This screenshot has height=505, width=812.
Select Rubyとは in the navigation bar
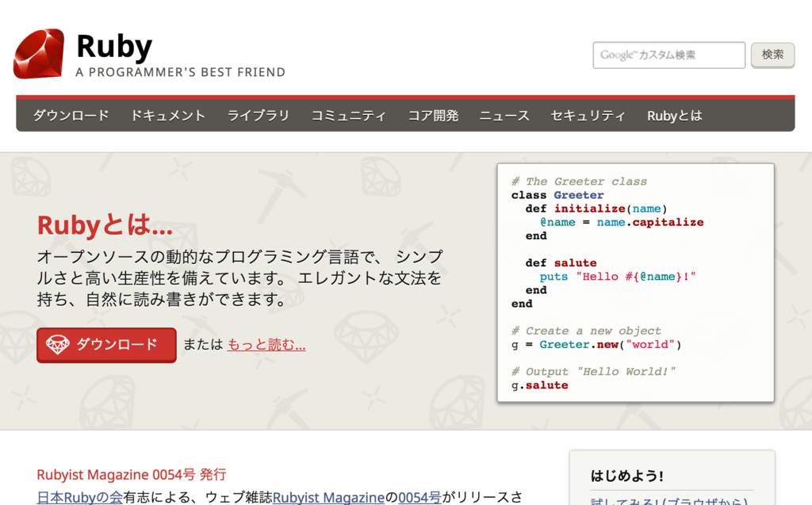673,115
